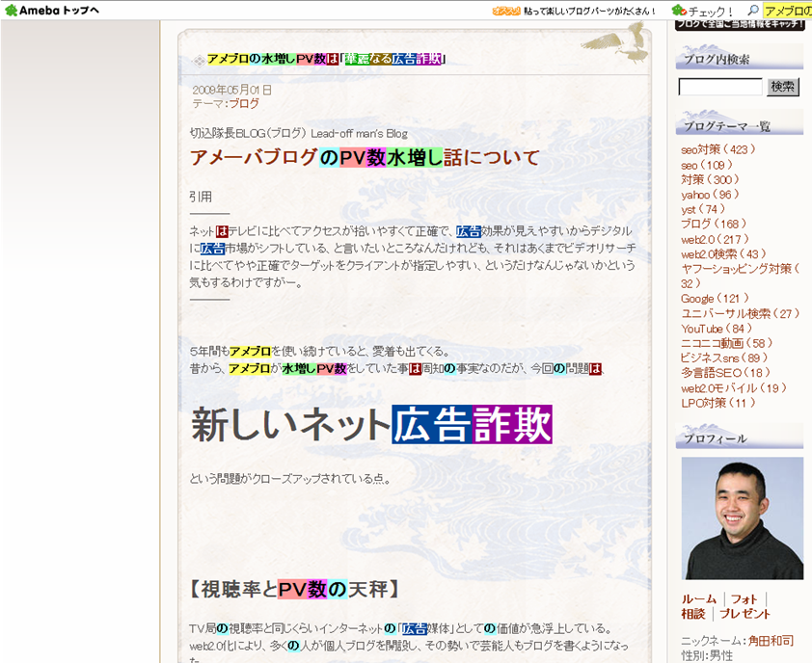This screenshot has height=663, width=812.
Task: Open the ブログ (168) sidebar theme link
Action: click(x=713, y=224)
